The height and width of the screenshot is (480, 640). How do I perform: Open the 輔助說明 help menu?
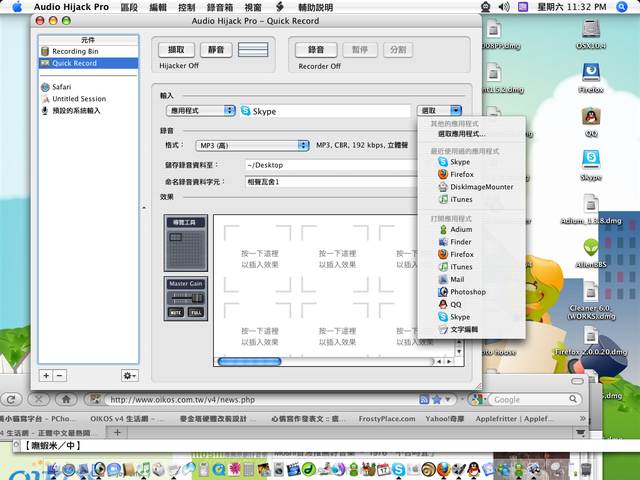tap(316, 7)
